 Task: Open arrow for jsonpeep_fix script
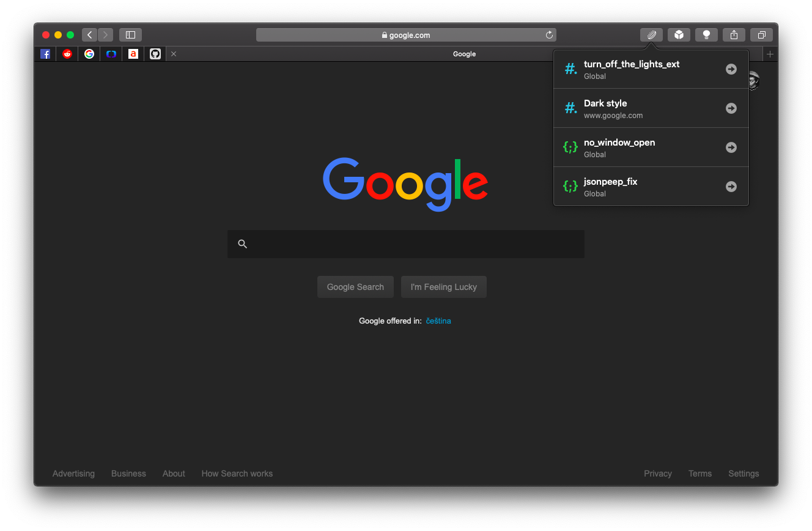pos(731,187)
